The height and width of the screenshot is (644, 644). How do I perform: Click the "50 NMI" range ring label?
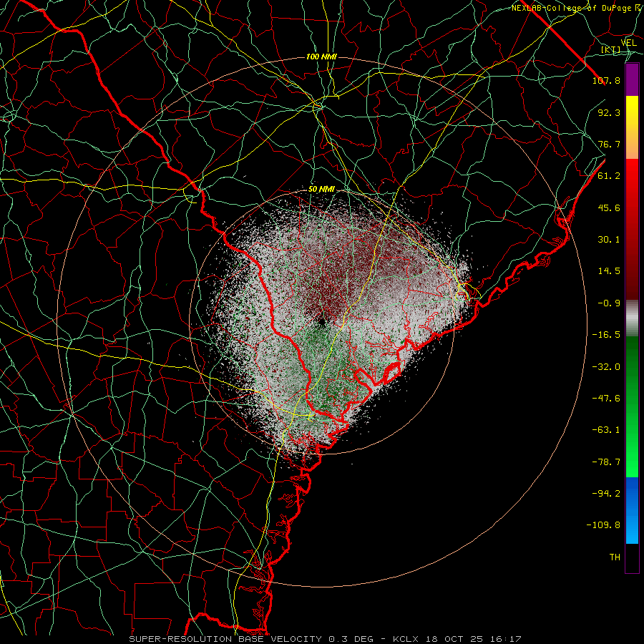(321, 189)
